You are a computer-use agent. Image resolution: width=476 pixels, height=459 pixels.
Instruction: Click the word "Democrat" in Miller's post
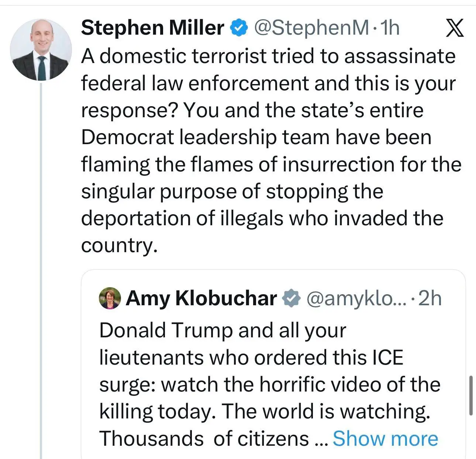(x=127, y=138)
